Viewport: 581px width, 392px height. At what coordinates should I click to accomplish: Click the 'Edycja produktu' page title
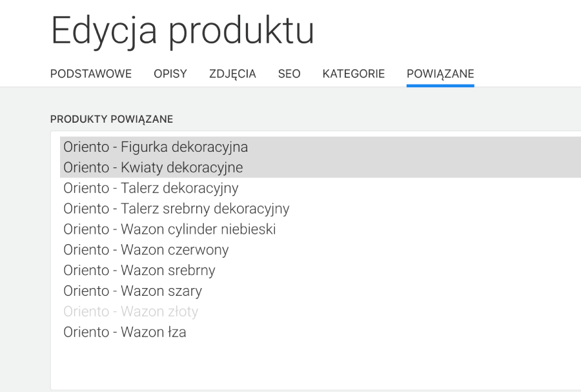[x=183, y=30]
